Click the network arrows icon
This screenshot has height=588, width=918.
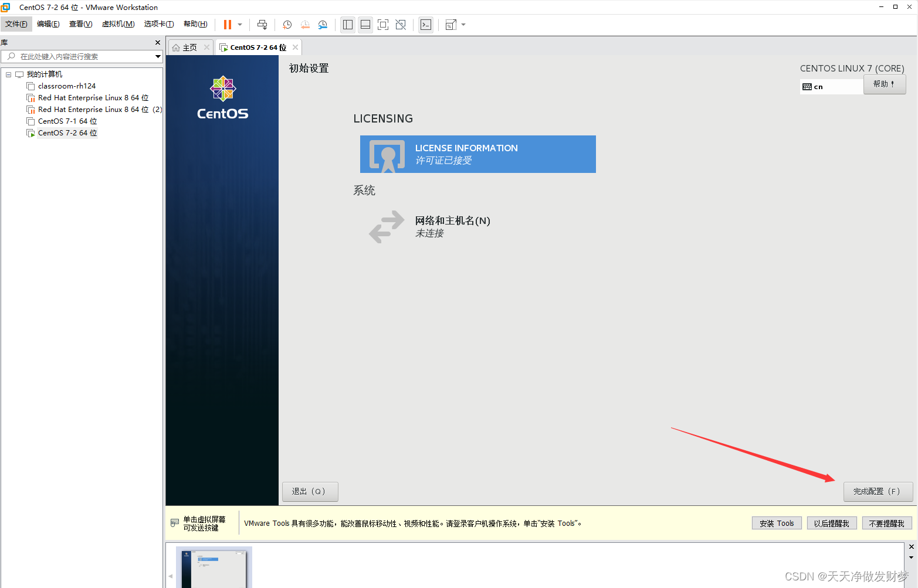click(387, 227)
